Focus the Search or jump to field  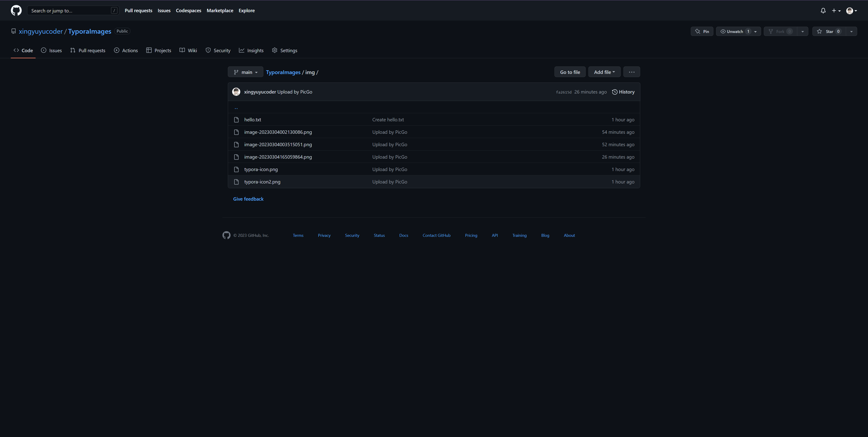(73, 10)
